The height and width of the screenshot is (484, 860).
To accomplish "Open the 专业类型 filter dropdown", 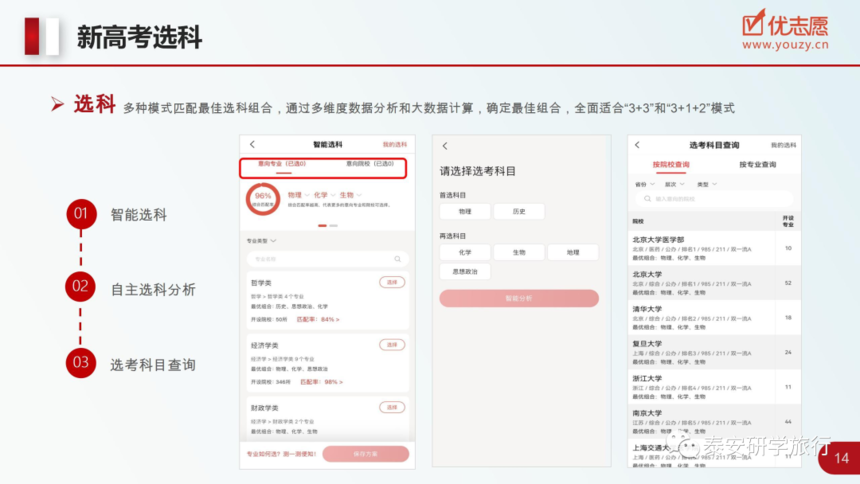I will [x=261, y=241].
